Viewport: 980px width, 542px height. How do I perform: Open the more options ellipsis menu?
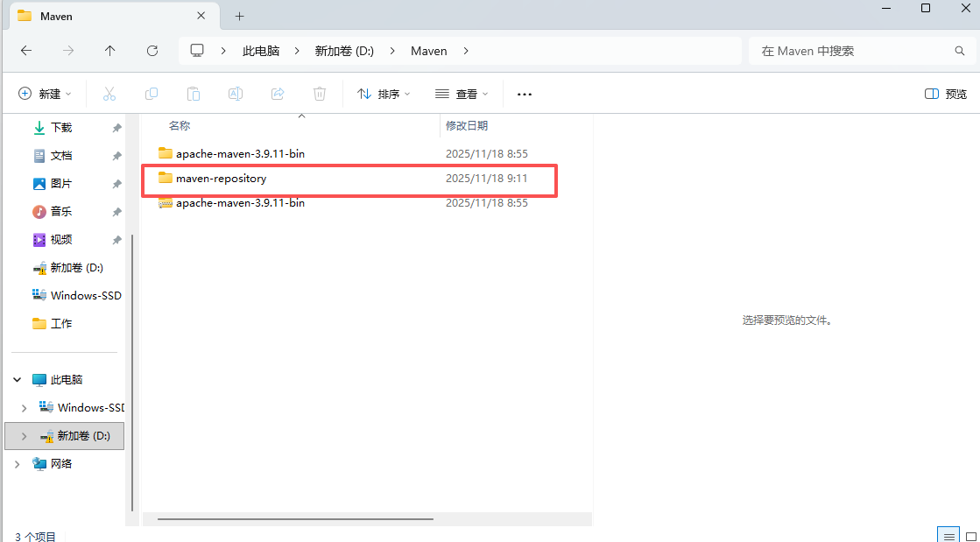coord(525,94)
